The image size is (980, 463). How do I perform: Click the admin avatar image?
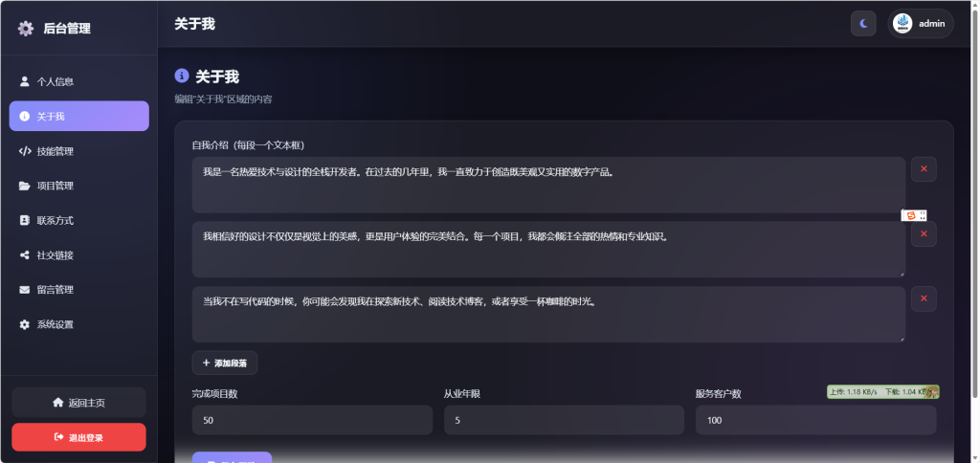pos(902,24)
